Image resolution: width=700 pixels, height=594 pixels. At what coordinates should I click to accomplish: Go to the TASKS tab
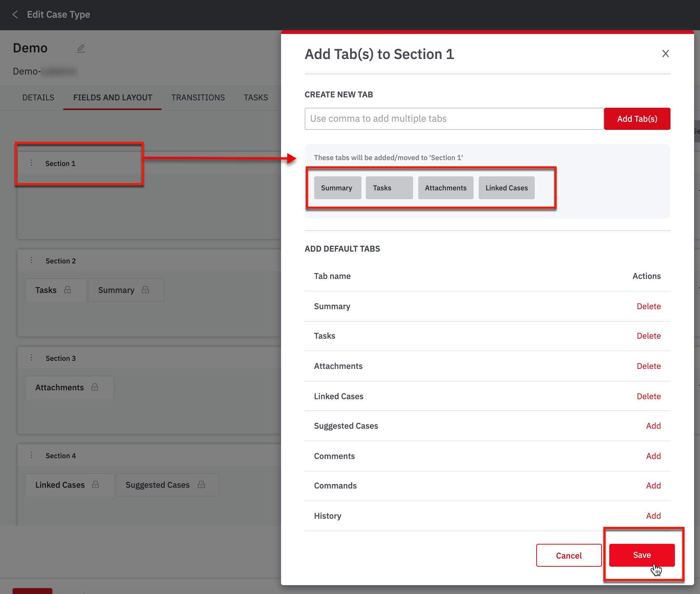[x=256, y=97]
